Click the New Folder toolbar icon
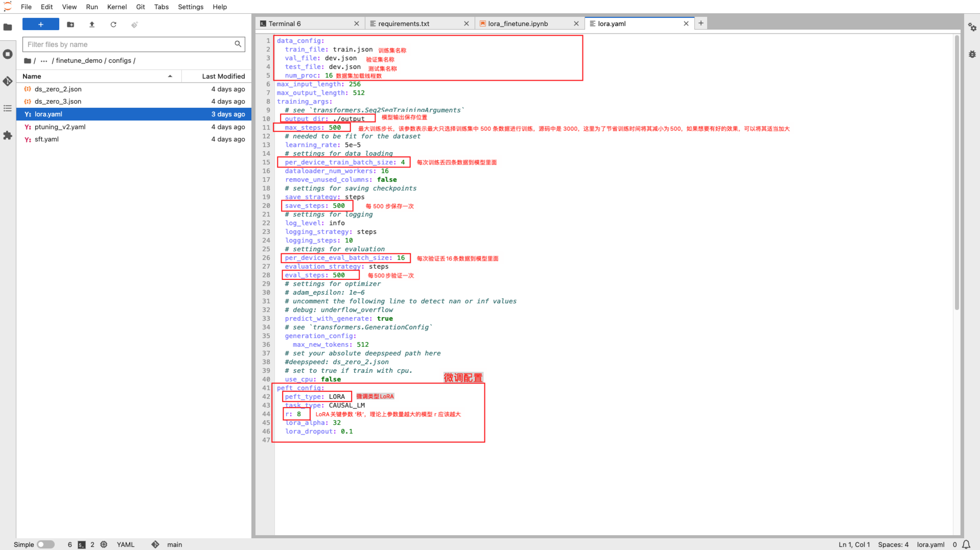Image resolution: width=980 pixels, height=550 pixels. (x=71, y=25)
